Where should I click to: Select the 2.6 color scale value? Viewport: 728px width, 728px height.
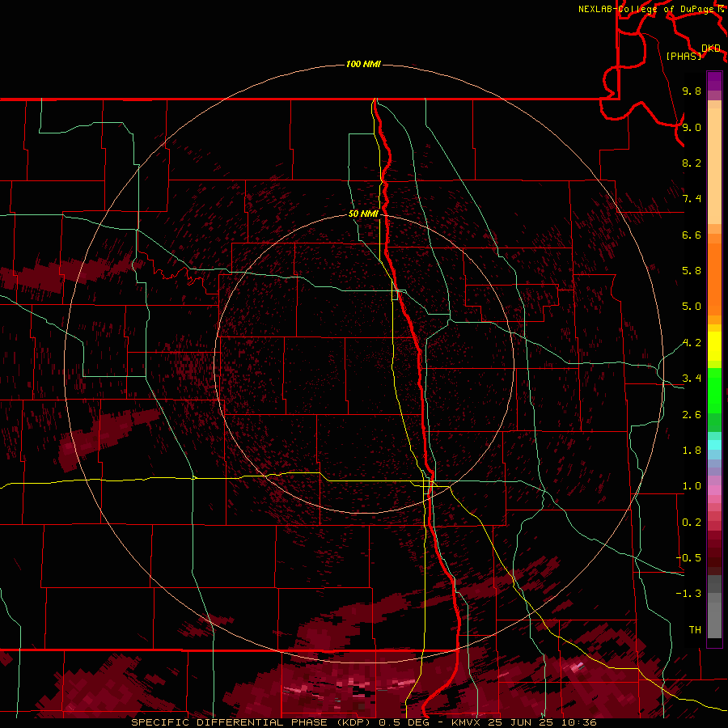click(692, 415)
